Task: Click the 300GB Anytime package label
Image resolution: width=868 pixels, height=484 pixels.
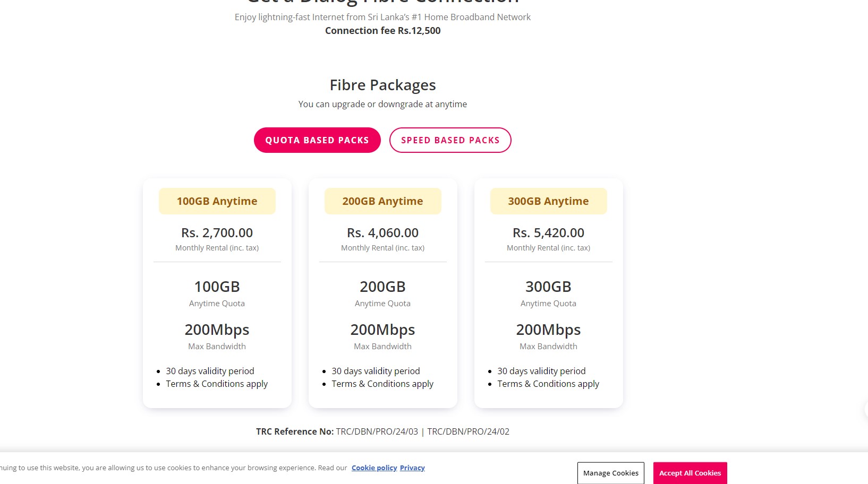Action: coord(548,201)
